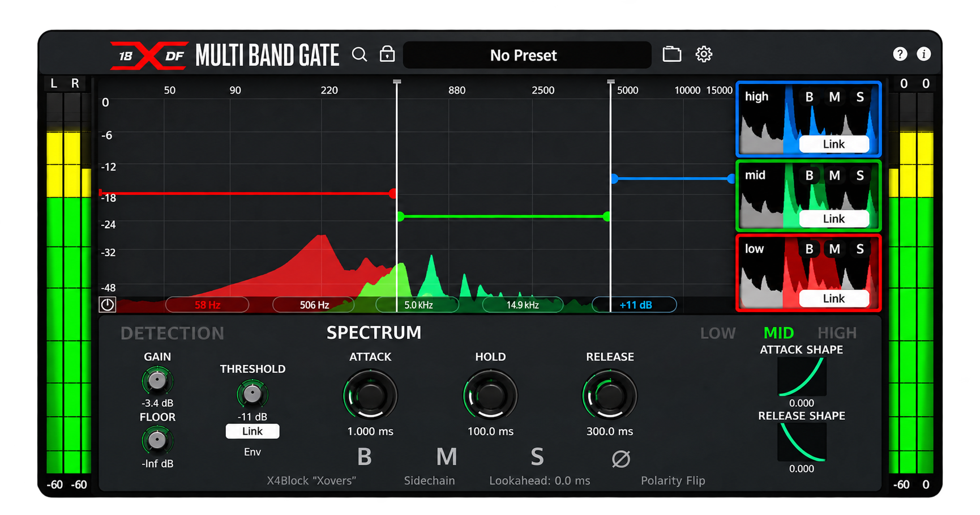Click the ATTACK knob
Screen dimensions: 980x515
coord(370,395)
